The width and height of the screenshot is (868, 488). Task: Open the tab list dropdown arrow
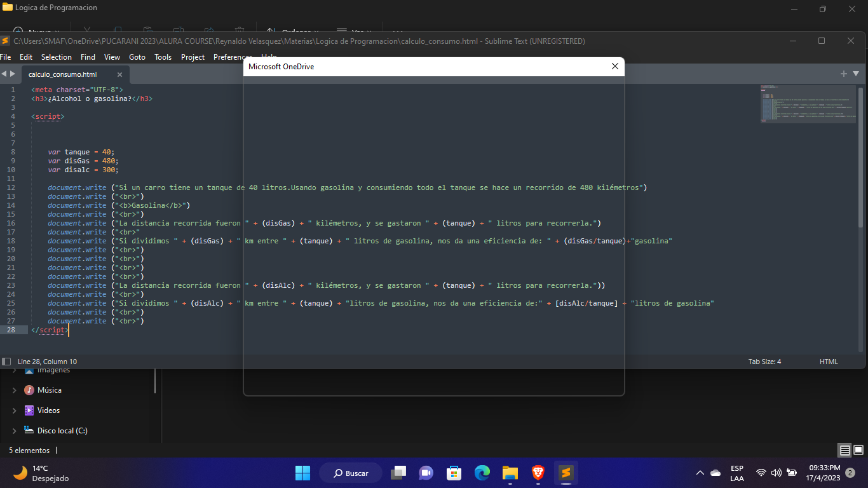(x=856, y=74)
